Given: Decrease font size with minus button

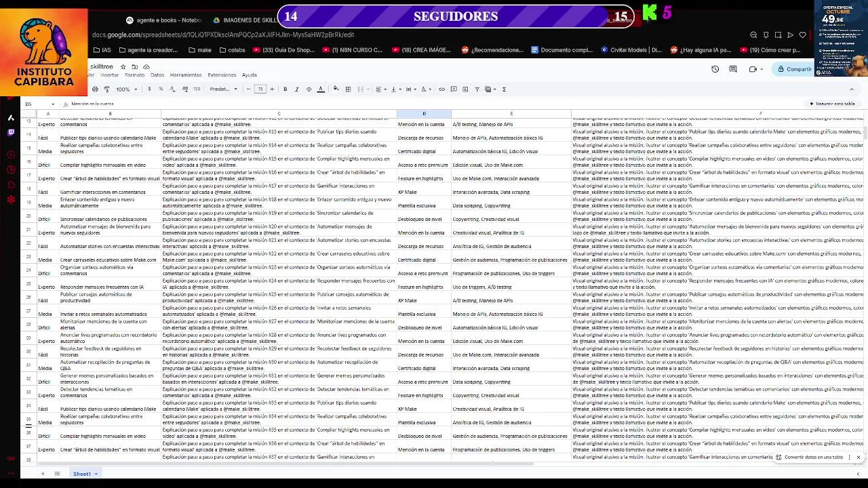Looking at the screenshot, I should tap(248, 89).
